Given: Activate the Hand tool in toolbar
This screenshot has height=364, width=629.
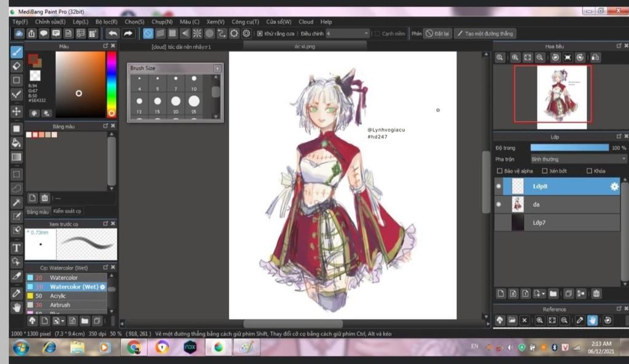Looking at the screenshot, I should [17, 308].
